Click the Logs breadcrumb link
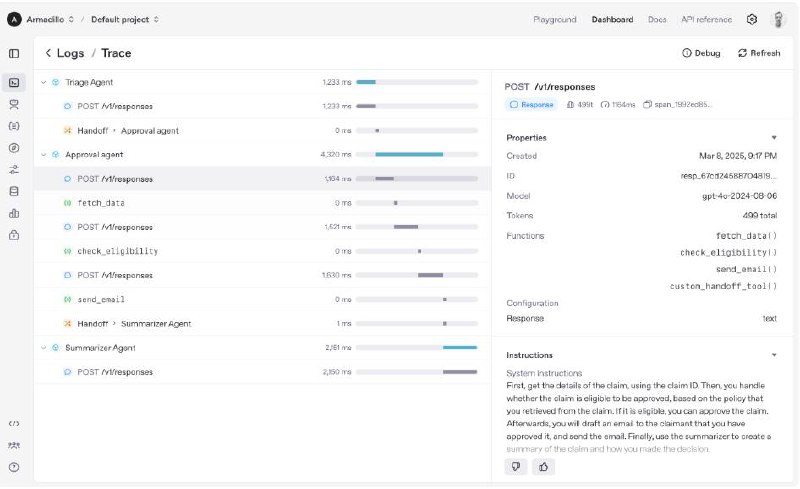 coord(70,53)
